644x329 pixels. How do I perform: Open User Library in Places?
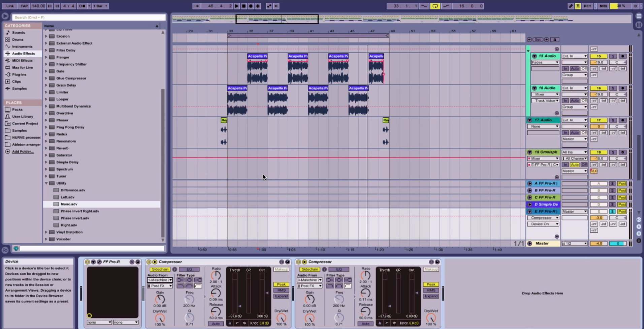(x=23, y=117)
